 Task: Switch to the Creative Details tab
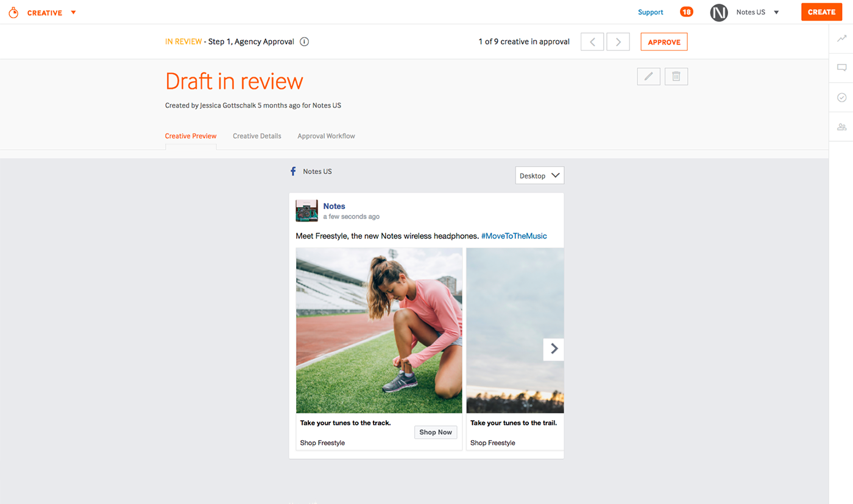(x=257, y=136)
